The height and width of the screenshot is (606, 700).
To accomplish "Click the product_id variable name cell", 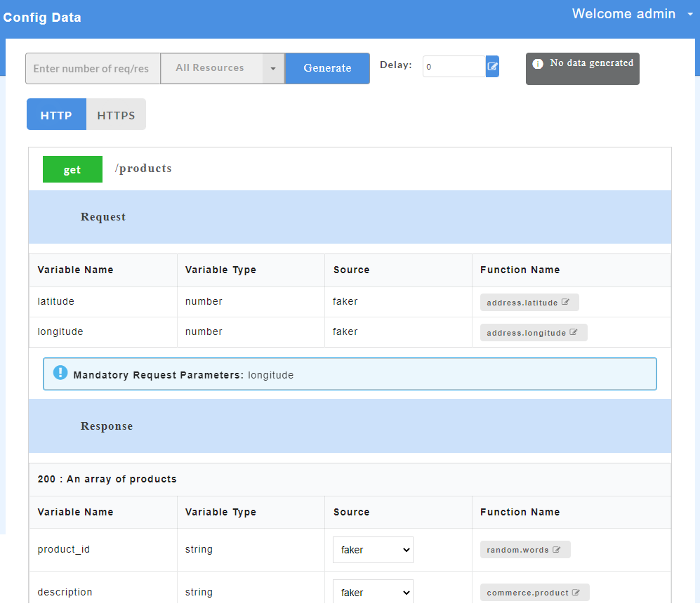I will (x=103, y=550).
